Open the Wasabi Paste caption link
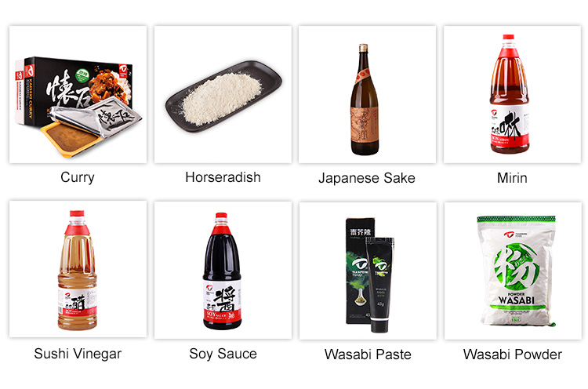588x389 pixels. [368, 354]
